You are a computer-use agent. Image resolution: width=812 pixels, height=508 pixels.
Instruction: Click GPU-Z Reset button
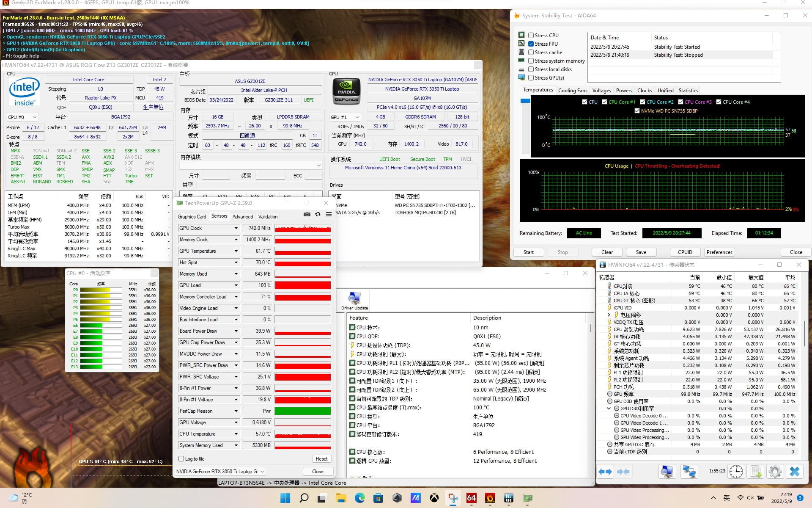coord(321,459)
